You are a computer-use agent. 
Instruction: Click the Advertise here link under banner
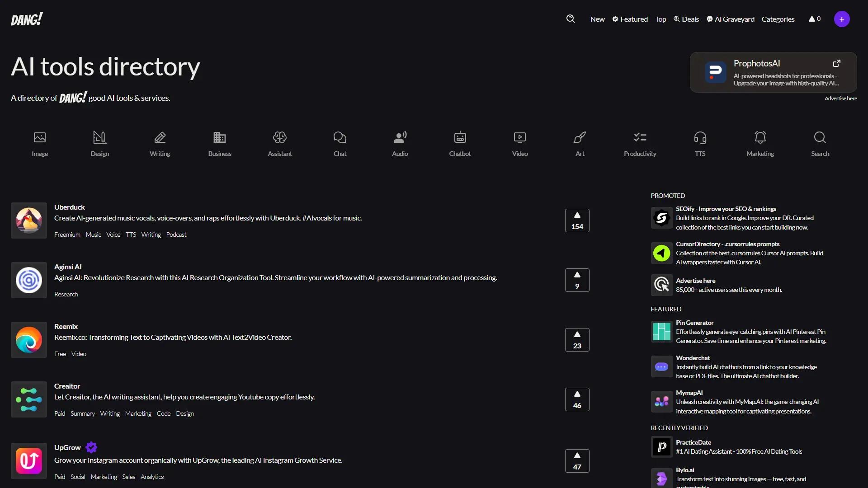(840, 99)
